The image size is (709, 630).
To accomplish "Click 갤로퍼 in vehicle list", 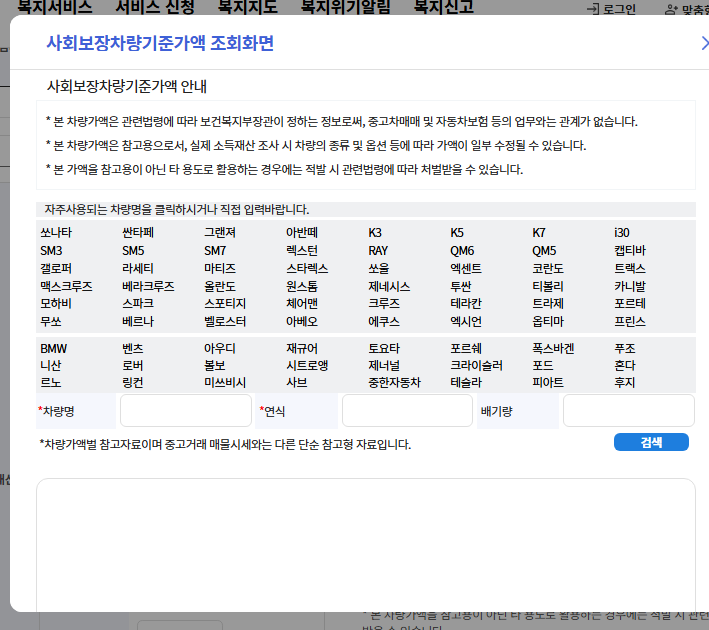I will tap(56, 268).
